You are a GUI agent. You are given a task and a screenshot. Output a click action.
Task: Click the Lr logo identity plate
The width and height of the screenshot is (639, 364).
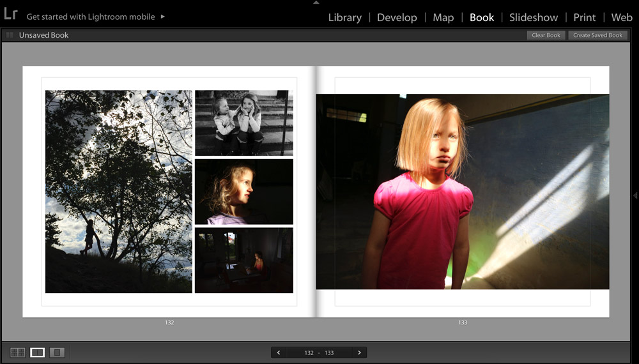click(x=10, y=15)
